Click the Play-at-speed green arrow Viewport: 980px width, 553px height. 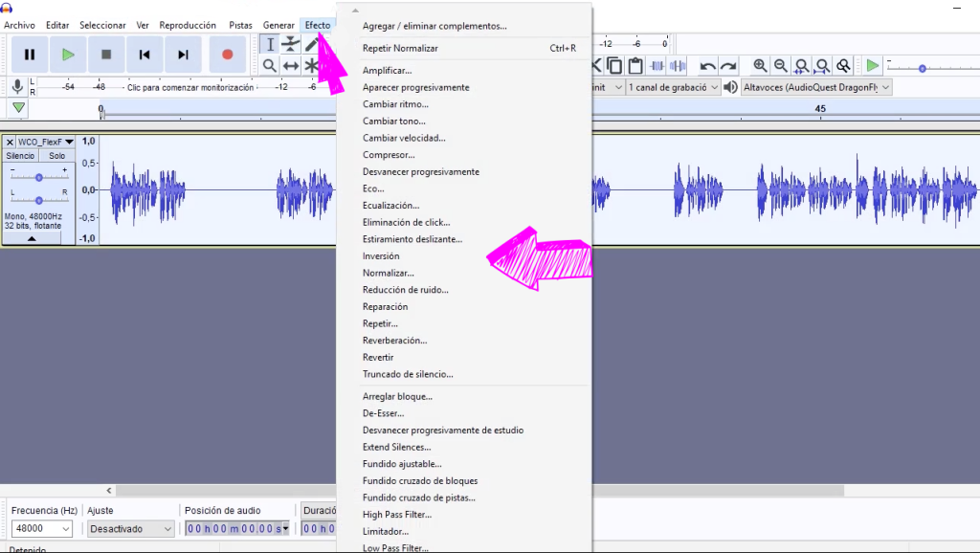(873, 66)
